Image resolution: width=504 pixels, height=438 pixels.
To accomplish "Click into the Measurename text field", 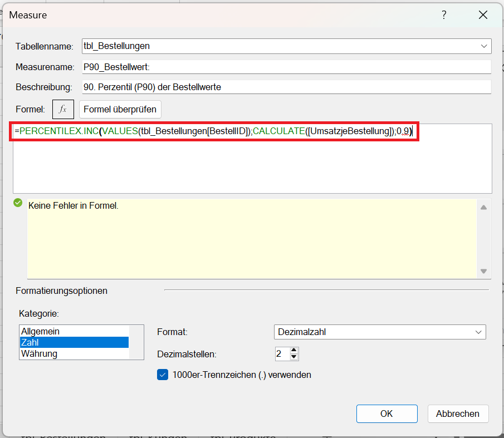I will tap(286, 67).
